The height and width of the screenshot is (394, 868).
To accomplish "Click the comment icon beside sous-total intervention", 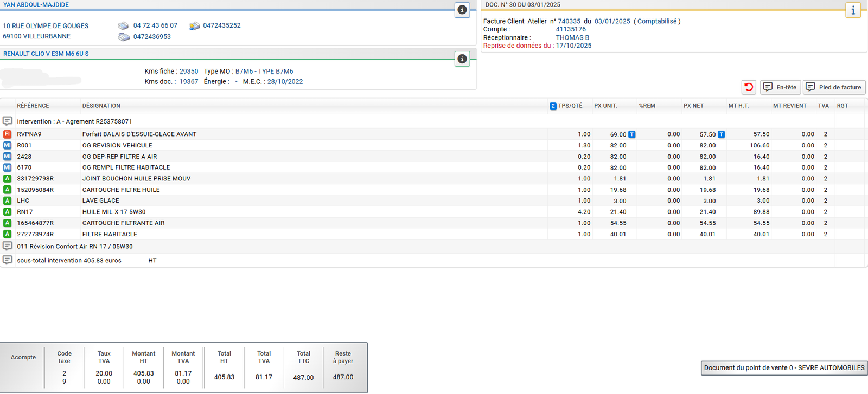I will tap(8, 260).
